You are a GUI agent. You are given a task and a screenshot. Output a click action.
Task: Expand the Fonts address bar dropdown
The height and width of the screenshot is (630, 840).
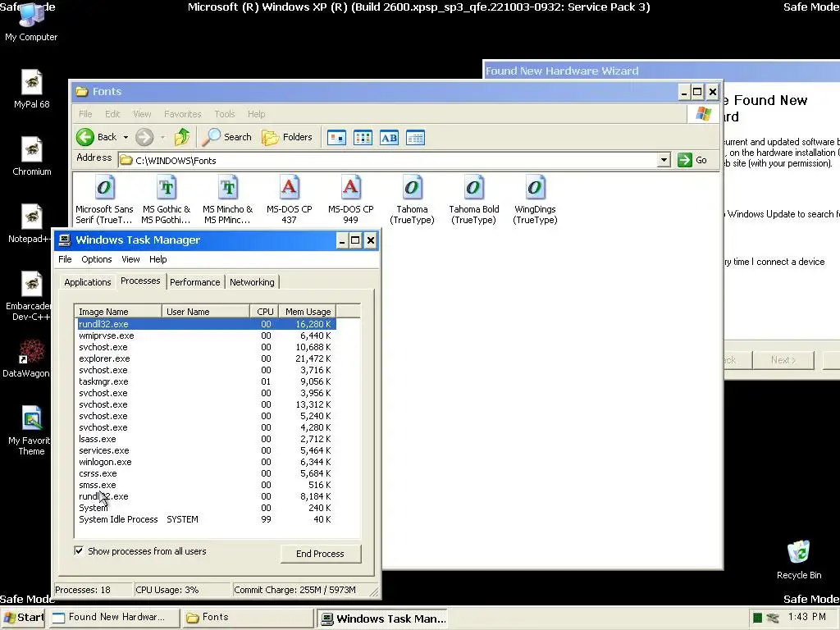(x=664, y=160)
